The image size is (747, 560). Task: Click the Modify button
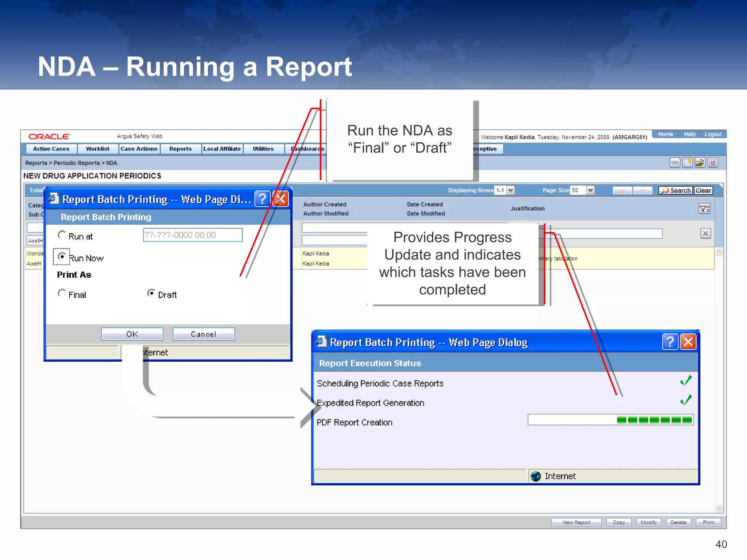click(x=649, y=522)
